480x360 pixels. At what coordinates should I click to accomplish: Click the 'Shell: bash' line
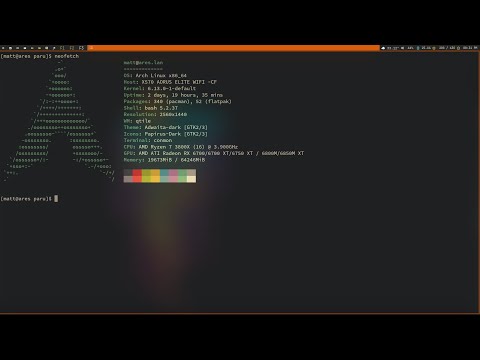click(x=151, y=108)
